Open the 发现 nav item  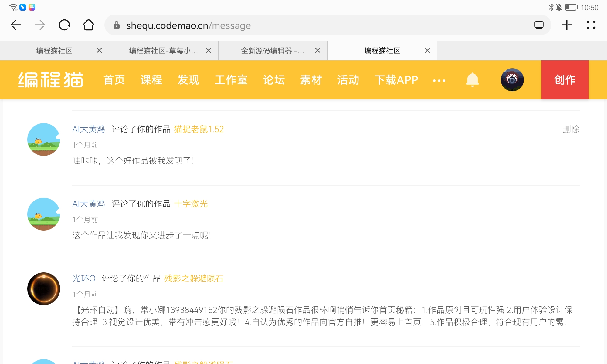[188, 80]
